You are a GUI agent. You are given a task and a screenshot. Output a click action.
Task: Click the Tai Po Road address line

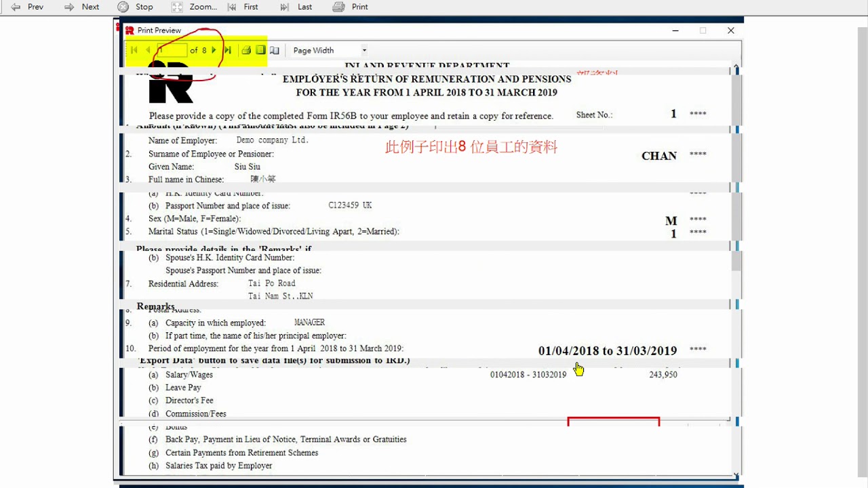[x=272, y=283]
